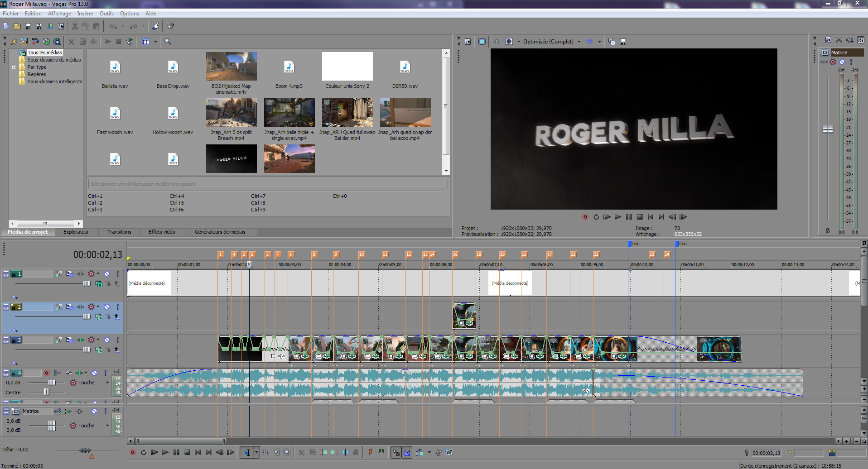Click the Open project folder icon

(17, 26)
